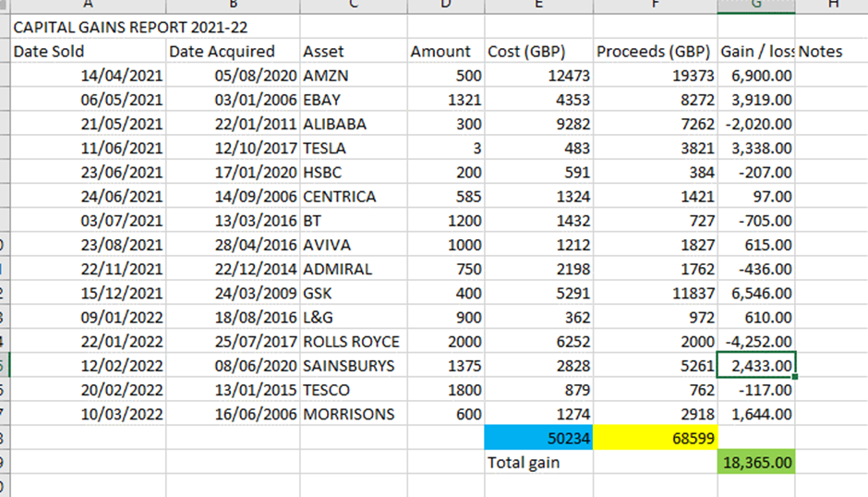The width and height of the screenshot is (868, 497).
Task: Click date sold 23/08/2021 cell
Action: tap(88, 245)
